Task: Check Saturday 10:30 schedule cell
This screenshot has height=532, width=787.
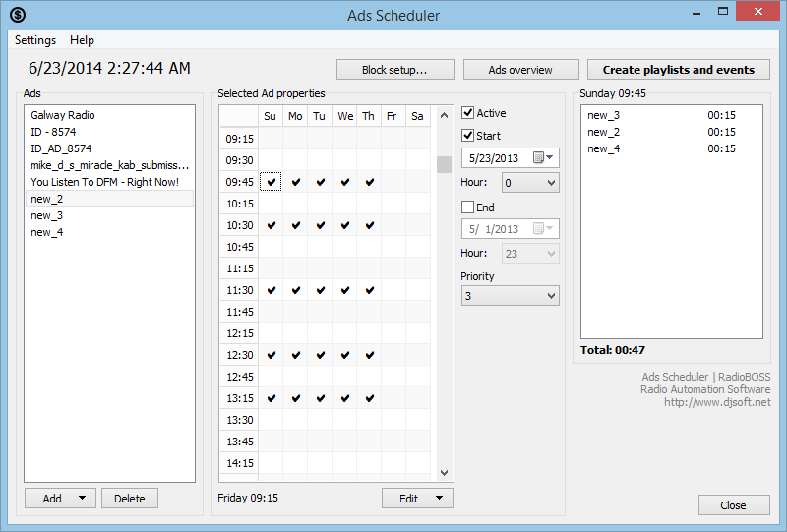Action: [x=418, y=225]
